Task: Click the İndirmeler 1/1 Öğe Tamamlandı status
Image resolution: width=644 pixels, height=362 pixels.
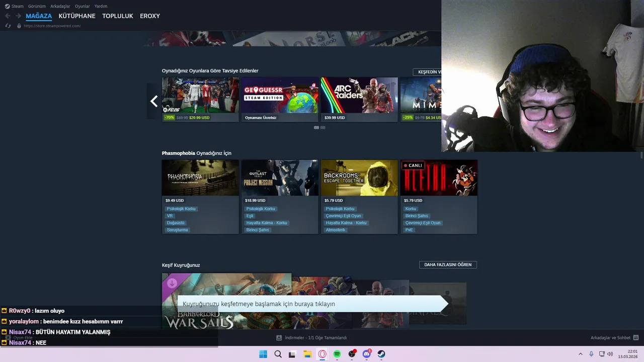Action: pyautogui.click(x=315, y=338)
